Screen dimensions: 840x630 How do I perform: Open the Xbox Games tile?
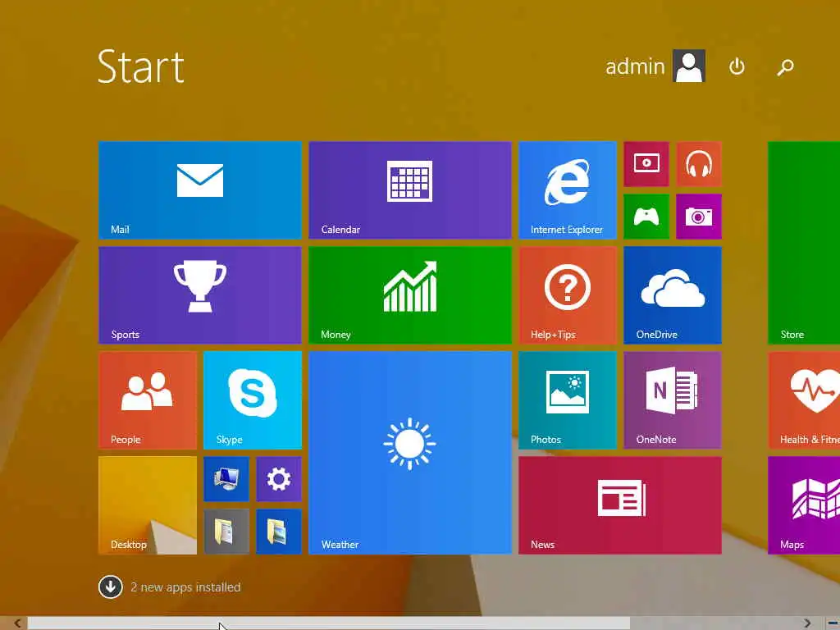pos(646,217)
